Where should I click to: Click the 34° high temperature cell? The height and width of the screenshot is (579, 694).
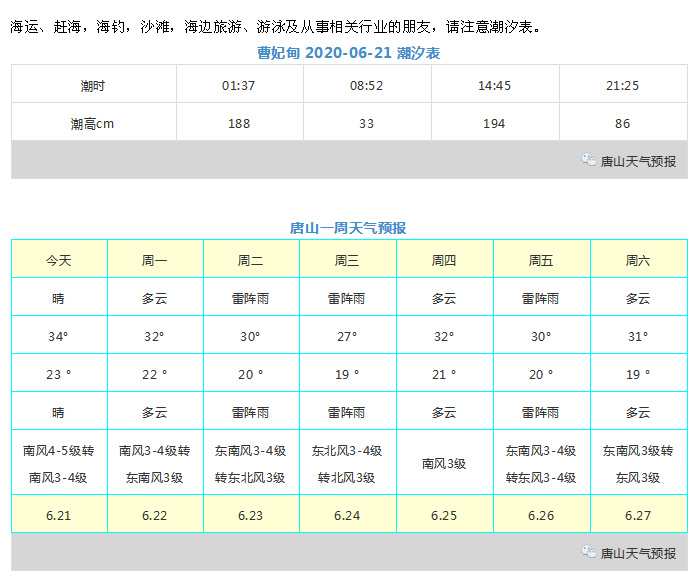(x=59, y=336)
